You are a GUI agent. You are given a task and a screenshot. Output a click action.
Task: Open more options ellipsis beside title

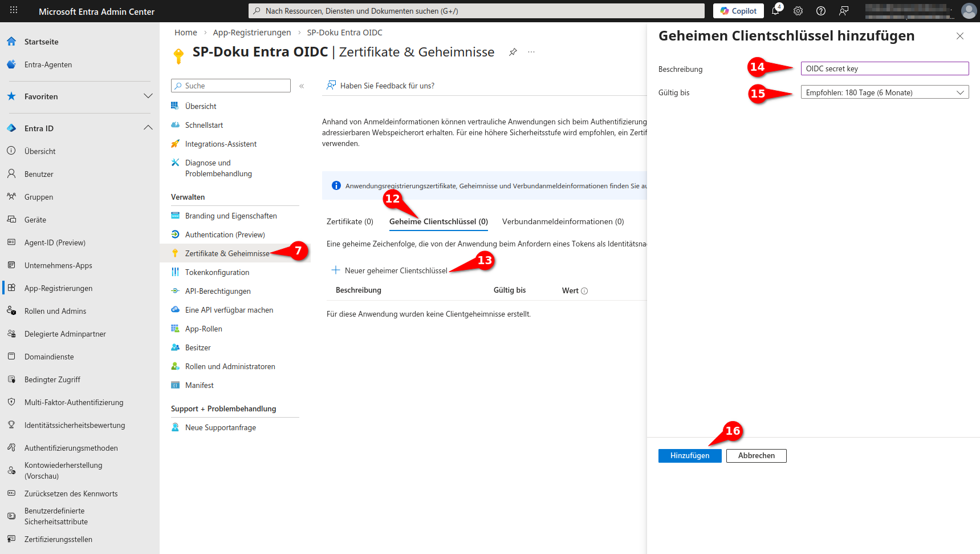pyautogui.click(x=531, y=52)
